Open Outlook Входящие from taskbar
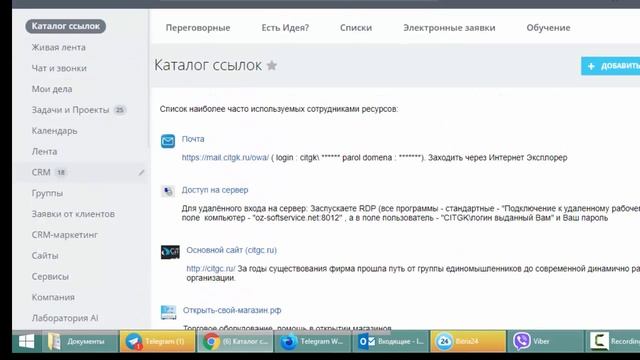The width and height of the screenshot is (640, 360). 391,341
